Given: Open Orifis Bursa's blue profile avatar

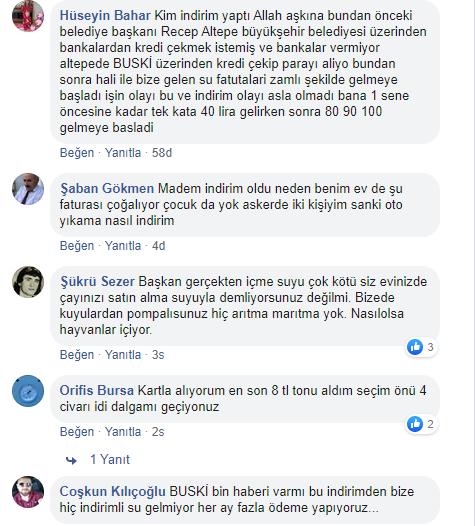Looking at the screenshot, I should point(28,391).
